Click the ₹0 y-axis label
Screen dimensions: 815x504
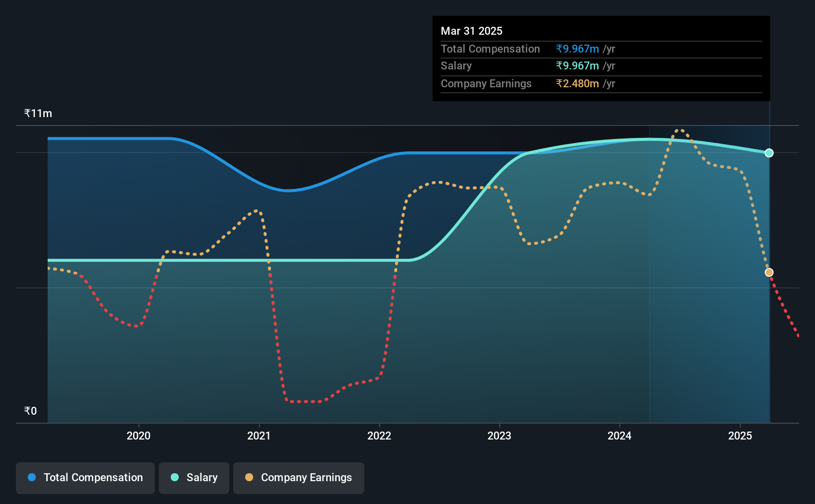pos(30,411)
